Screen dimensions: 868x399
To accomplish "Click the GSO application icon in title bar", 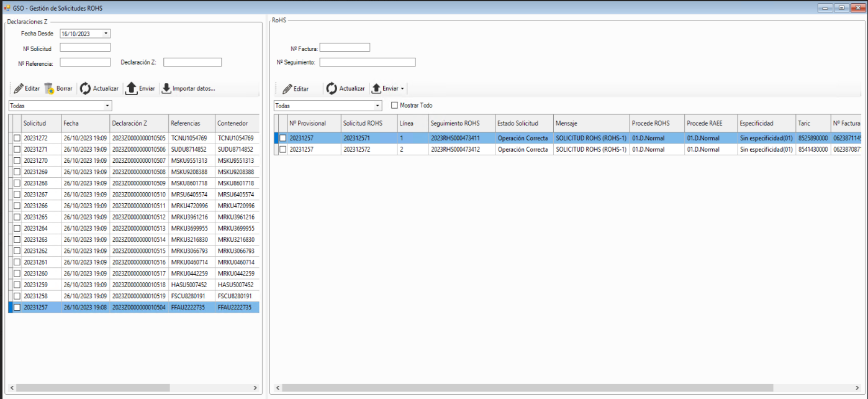I will (7, 8).
